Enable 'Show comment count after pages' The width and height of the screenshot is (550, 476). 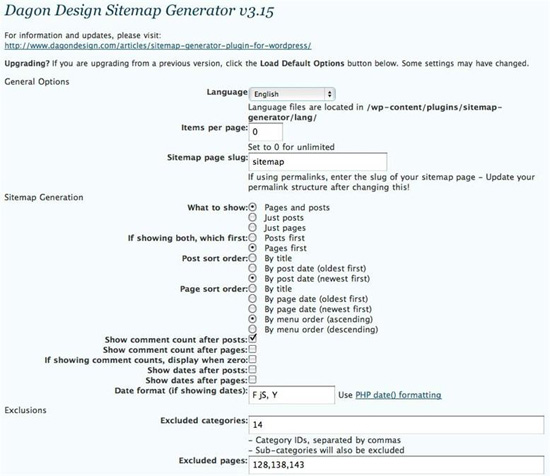[253, 349]
